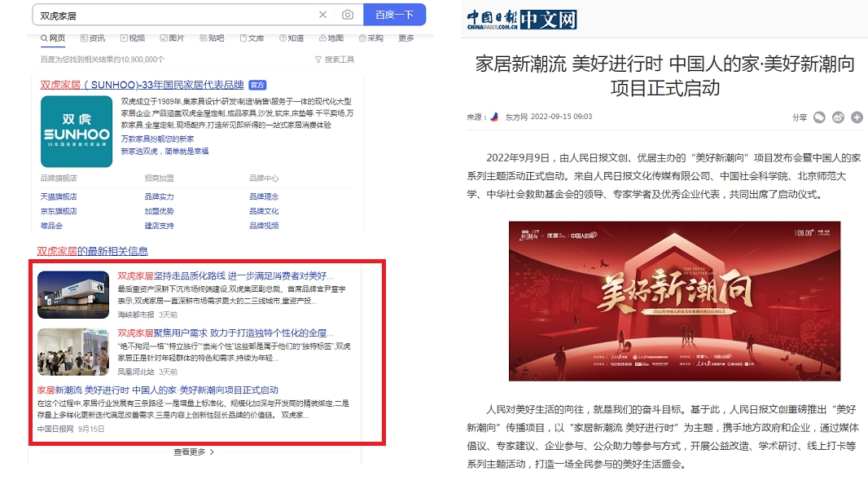Open the 加盟优势 link
The height and width of the screenshot is (489, 868).
tap(160, 211)
